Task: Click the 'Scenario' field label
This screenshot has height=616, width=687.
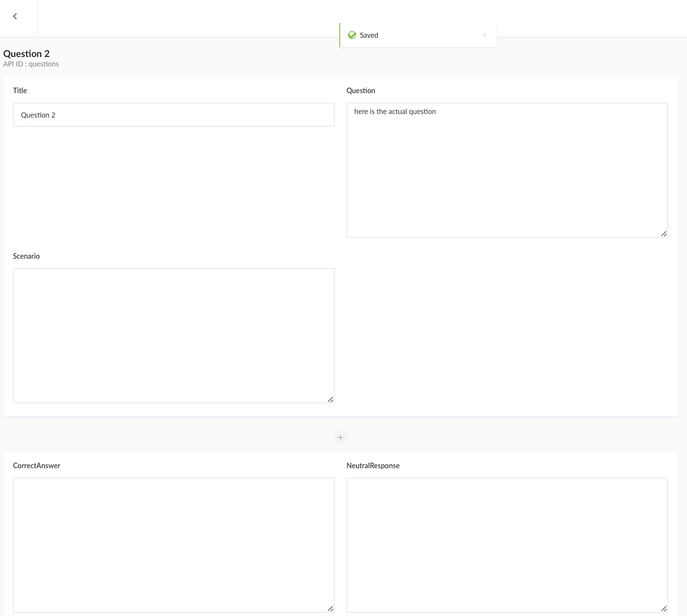Action: coord(26,256)
